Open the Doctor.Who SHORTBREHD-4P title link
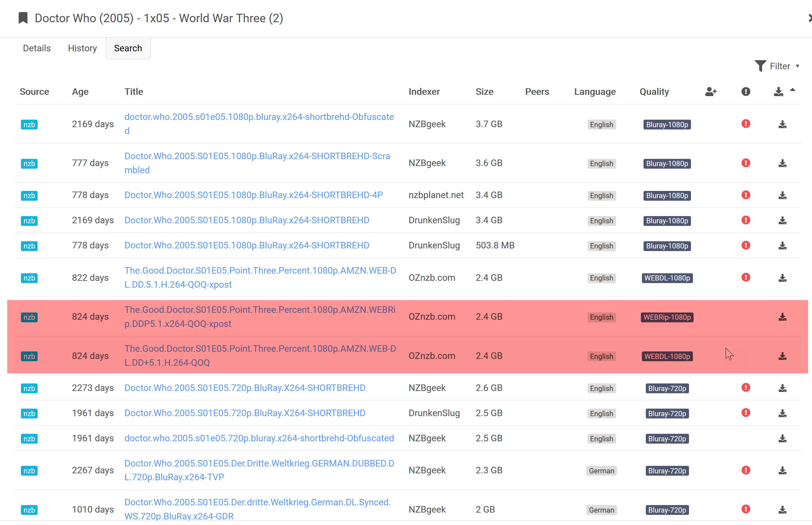Image resolution: width=812 pixels, height=525 pixels. click(254, 195)
